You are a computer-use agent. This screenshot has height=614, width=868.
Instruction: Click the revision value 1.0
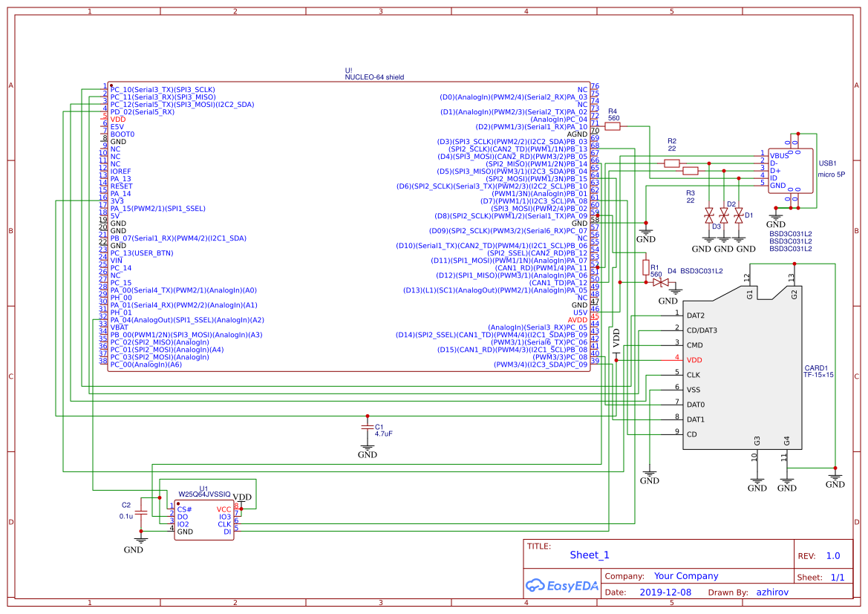tap(835, 555)
